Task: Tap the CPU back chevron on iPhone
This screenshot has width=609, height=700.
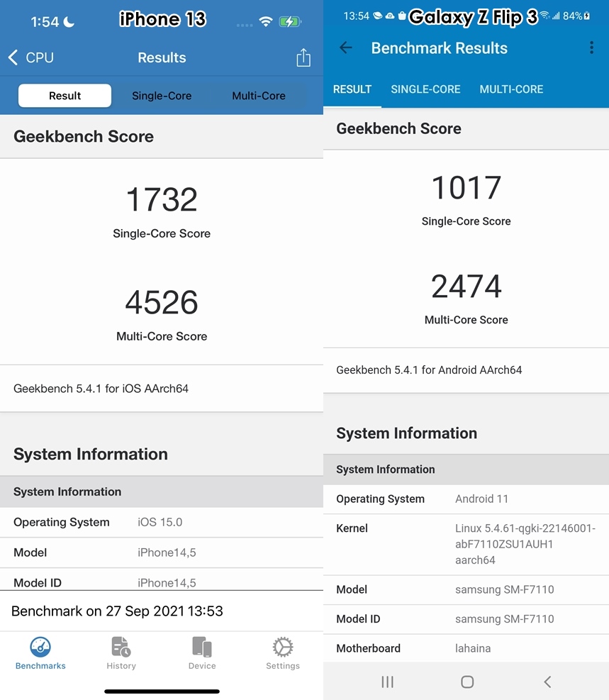Action: click(13, 58)
